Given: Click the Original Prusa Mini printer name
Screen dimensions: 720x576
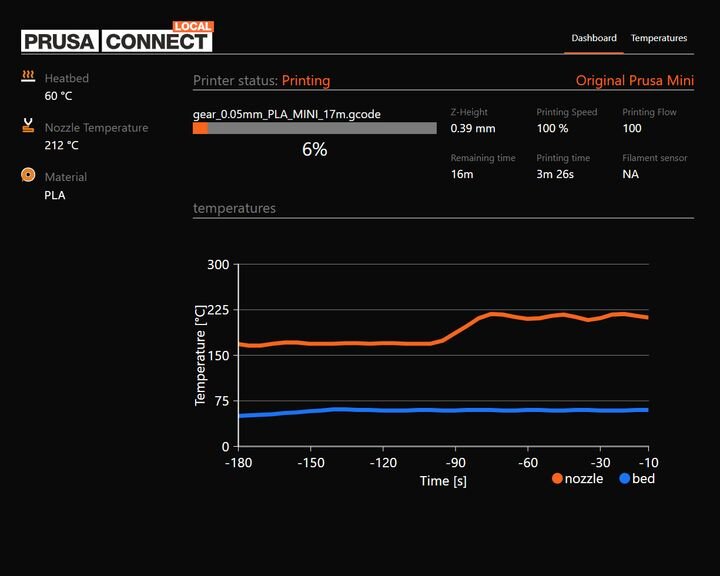Looking at the screenshot, I should point(634,81).
